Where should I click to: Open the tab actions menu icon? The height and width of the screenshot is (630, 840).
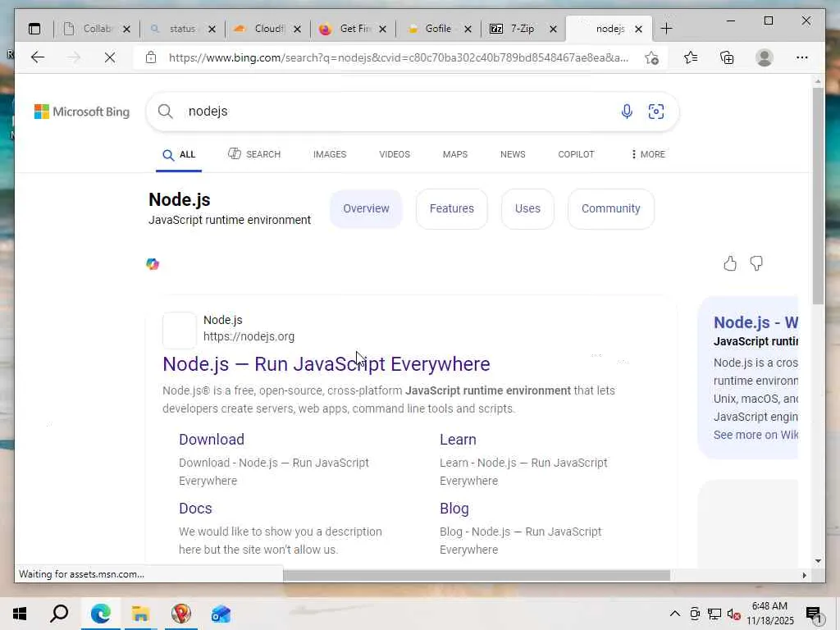pyautogui.click(x=34, y=29)
